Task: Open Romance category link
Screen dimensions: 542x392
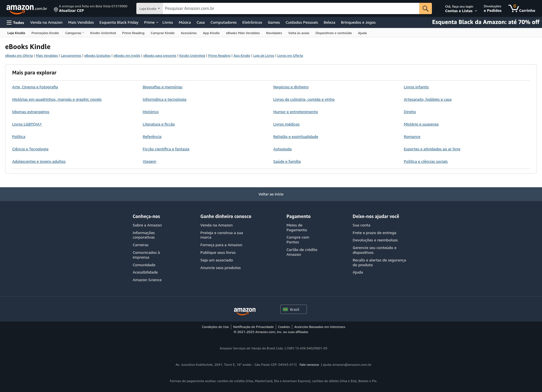Action: (412, 137)
